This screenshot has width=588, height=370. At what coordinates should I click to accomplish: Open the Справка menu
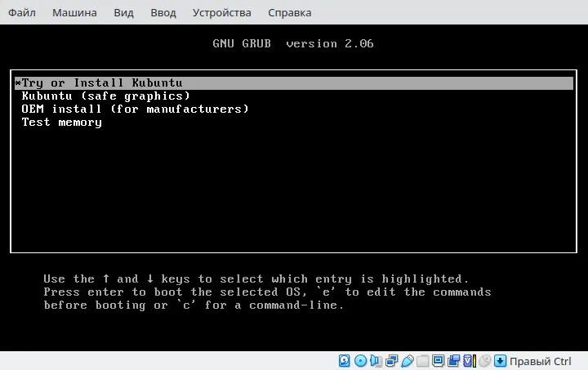[289, 13]
